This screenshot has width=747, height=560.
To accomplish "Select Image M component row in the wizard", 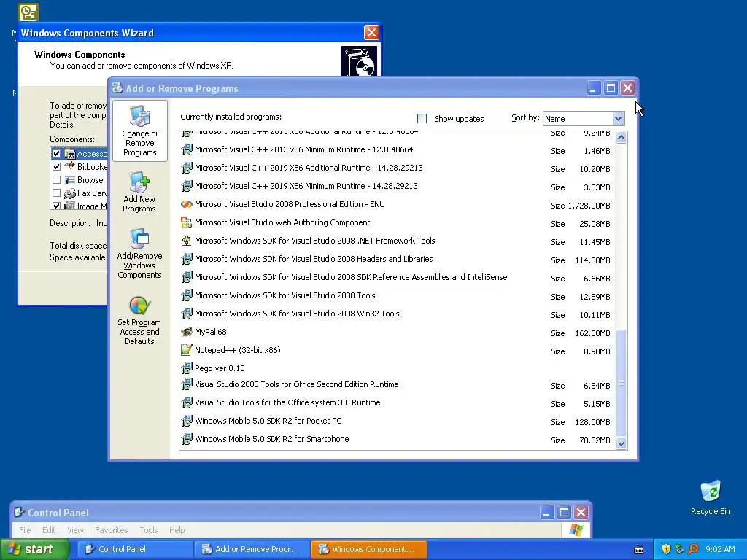I will point(79,206).
